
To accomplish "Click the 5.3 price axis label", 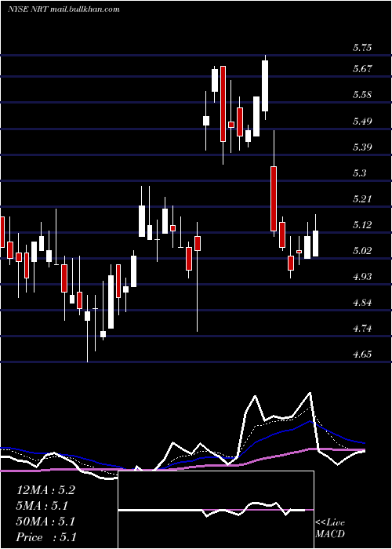I will 359,173.
